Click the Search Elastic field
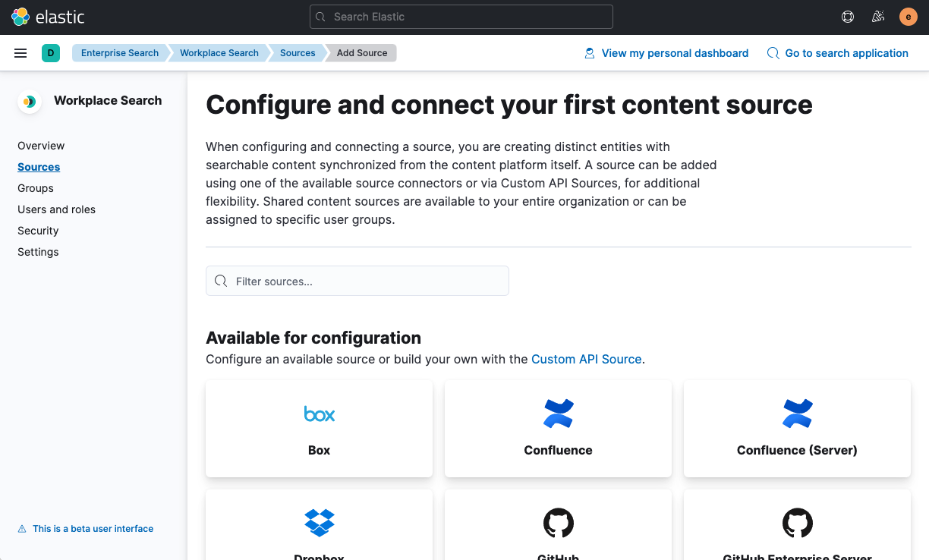 click(x=461, y=16)
